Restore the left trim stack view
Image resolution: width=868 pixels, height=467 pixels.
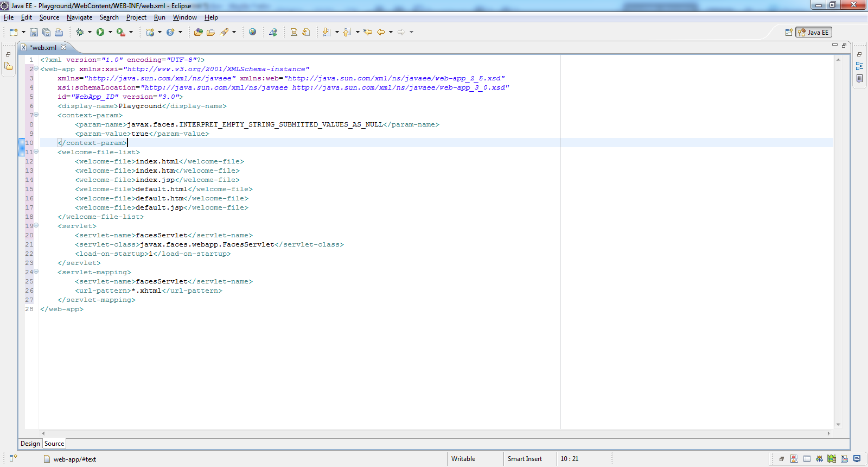click(x=8, y=54)
